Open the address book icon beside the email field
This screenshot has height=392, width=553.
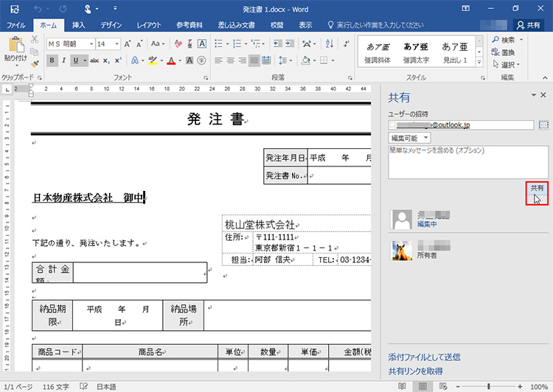(544, 125)
